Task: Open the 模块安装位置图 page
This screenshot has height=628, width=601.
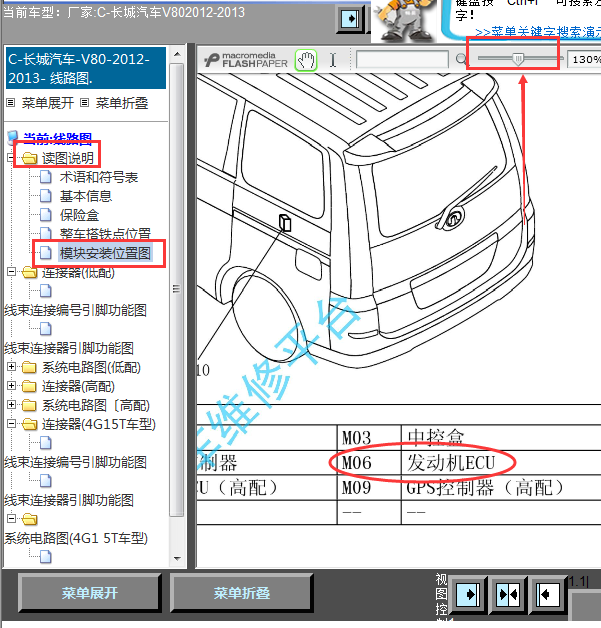Action: click(105, 253)
